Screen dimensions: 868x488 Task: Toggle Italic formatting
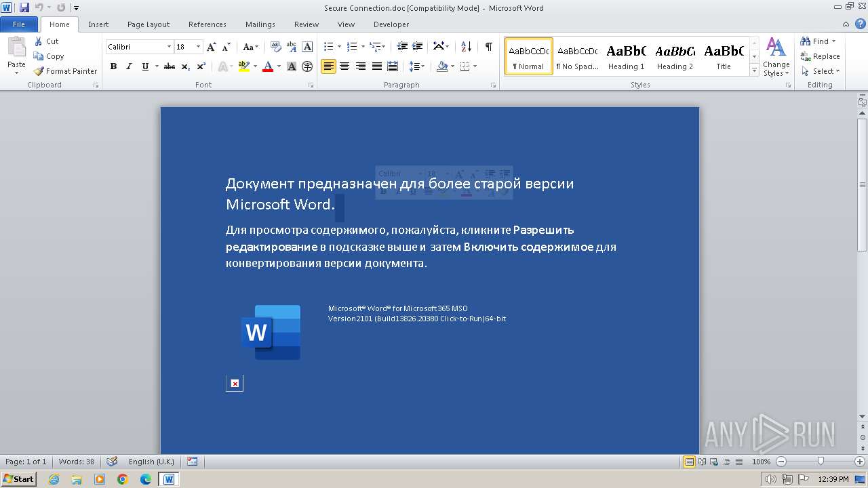pyautogui.click(x=129, y=66)
